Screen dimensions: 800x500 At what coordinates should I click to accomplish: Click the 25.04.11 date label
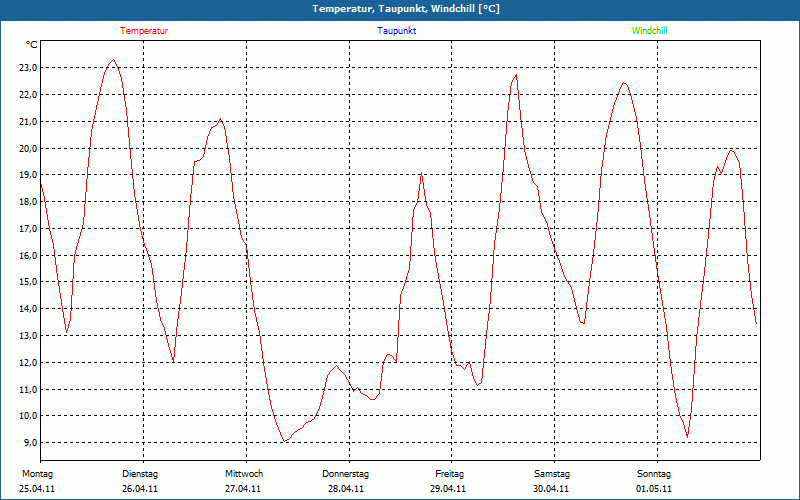37,489
